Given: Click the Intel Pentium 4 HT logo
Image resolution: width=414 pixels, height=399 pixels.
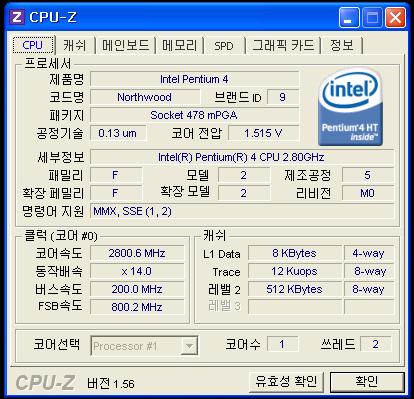Looking at the screenshot, I should [x=350, y=107].
